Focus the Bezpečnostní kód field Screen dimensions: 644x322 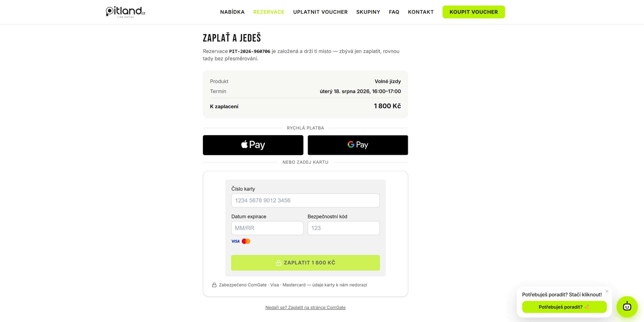[x=344, y=228]
